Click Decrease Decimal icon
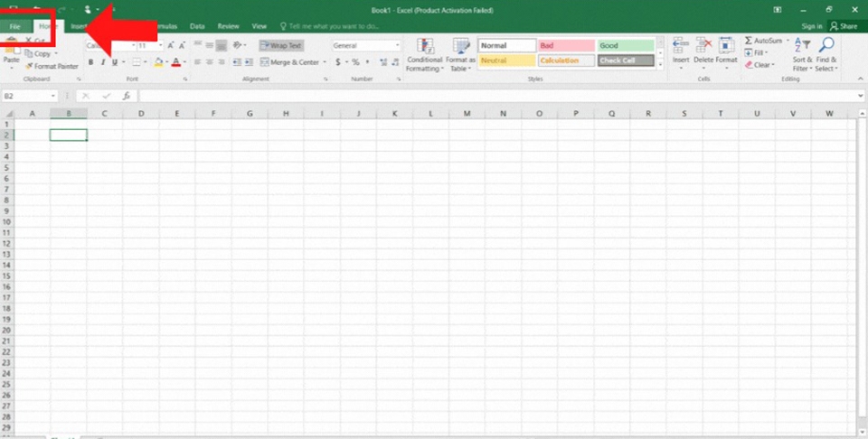This screenshot has width=868, height=439. [395, 62]
